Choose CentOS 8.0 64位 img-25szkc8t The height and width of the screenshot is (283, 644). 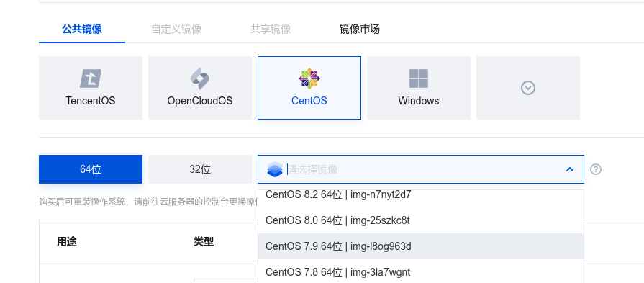[421, 220]
